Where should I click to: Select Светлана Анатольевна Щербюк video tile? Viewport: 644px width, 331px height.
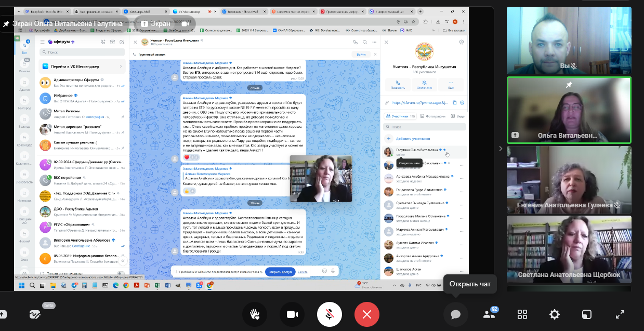pyautogui.click(x=569, y=248)
